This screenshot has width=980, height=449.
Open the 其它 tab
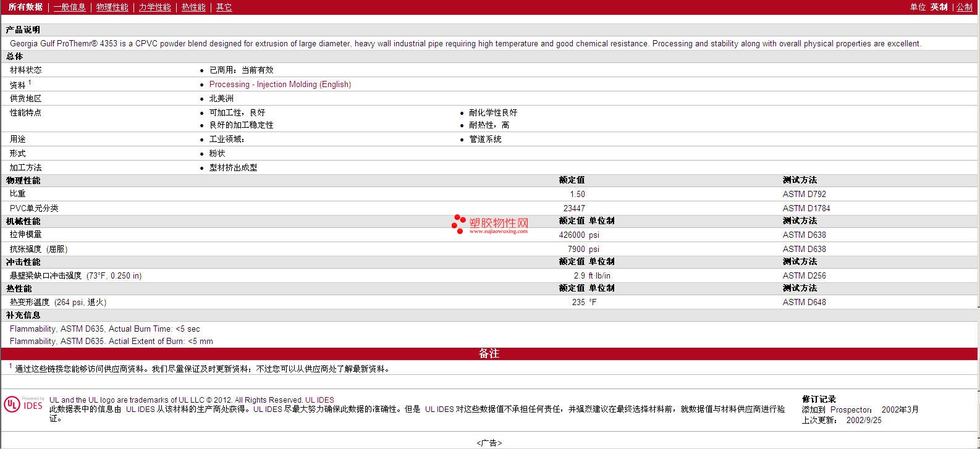pos(224,7)
